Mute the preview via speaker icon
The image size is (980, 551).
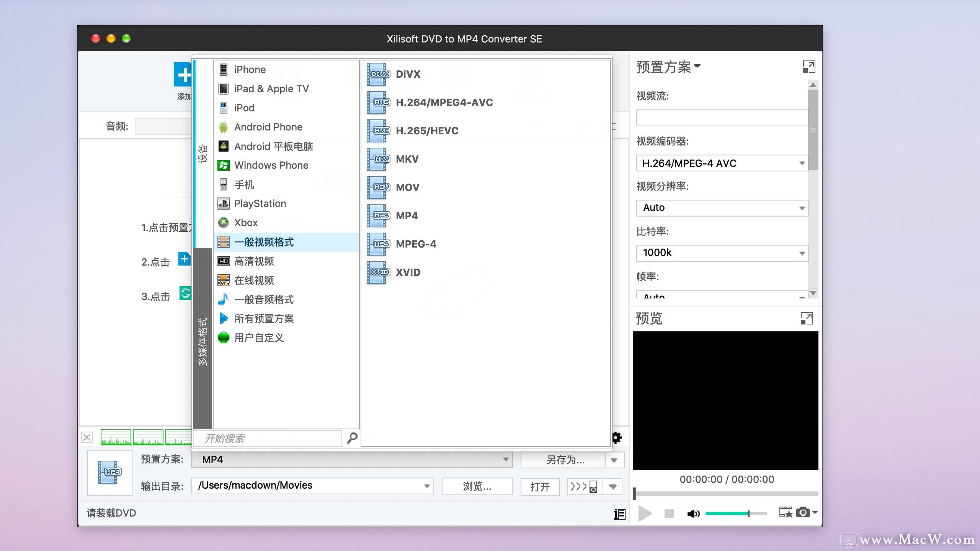[x=693, y=514]
